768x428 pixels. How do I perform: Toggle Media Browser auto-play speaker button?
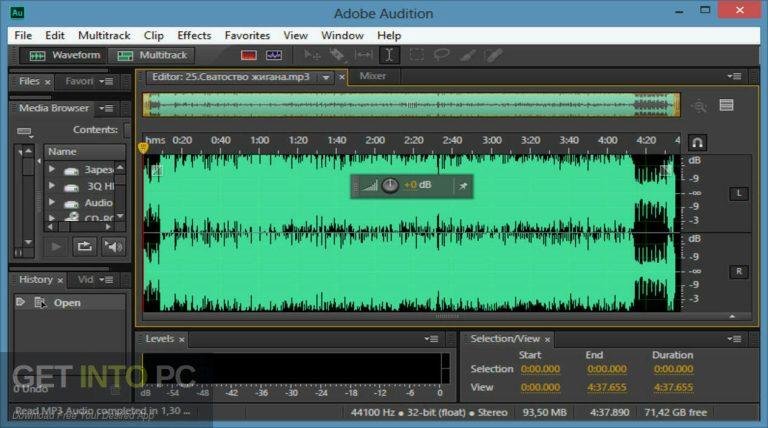coord(113,246)
